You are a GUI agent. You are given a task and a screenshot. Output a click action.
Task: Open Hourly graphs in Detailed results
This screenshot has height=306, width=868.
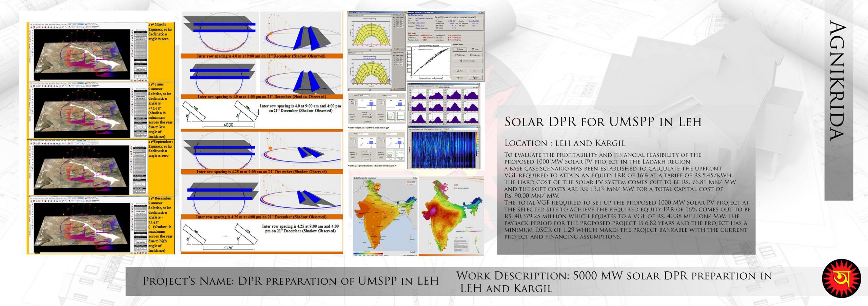[475, 55]
